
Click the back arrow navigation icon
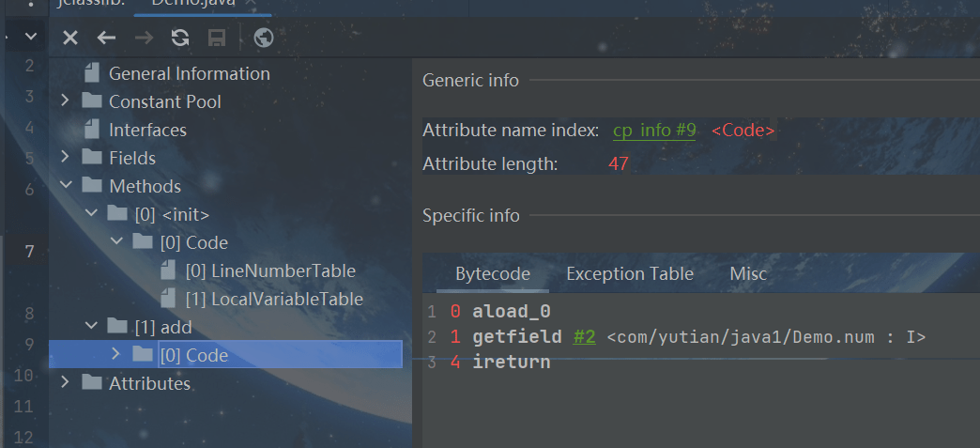[106, 38]
